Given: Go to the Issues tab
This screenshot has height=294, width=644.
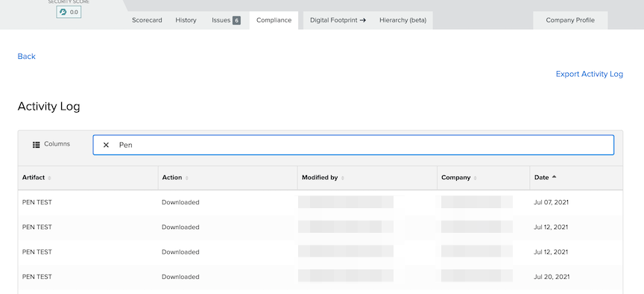Looking at the screenshot, I should pyautogui.click(x=226, y=20).
